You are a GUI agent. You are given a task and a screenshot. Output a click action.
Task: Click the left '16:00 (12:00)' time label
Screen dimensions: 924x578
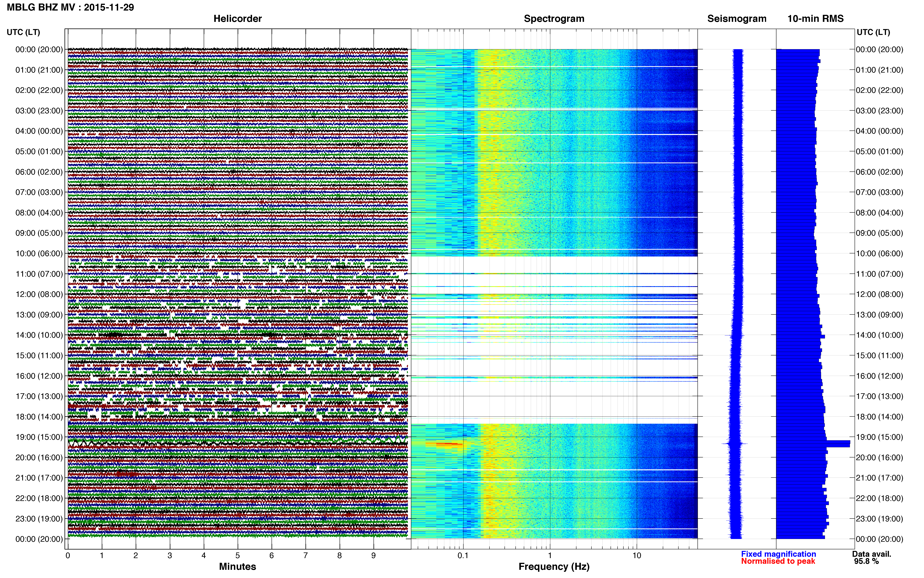pos(39,376)
